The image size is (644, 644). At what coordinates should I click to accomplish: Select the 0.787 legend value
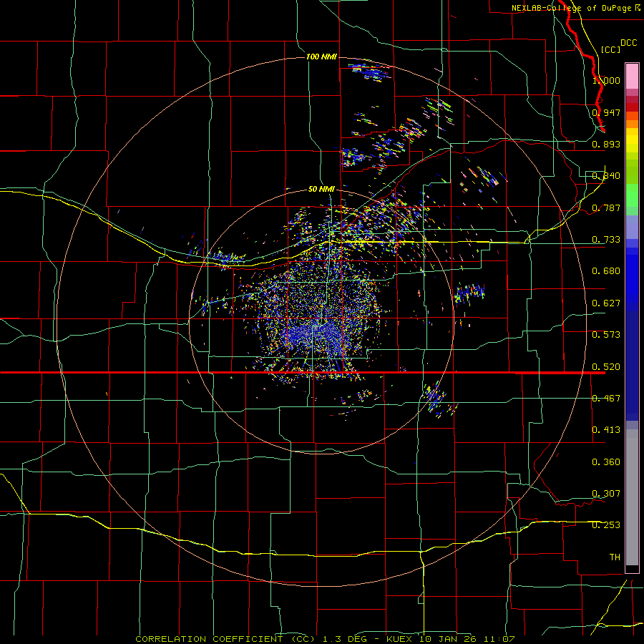coord(606,208)
